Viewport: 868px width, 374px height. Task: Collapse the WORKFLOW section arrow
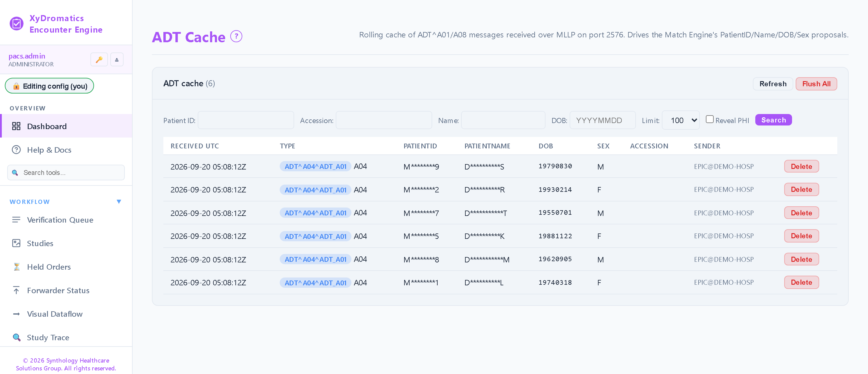pos(119,202)
